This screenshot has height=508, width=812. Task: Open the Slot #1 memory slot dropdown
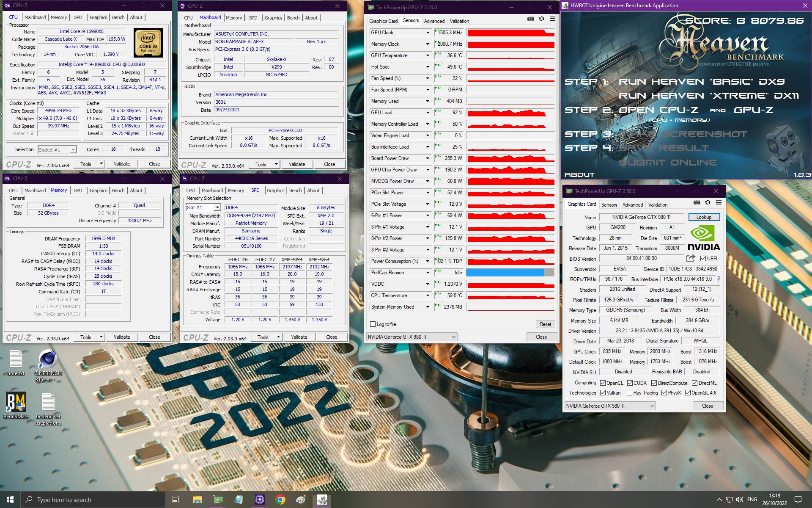point(203,207)
